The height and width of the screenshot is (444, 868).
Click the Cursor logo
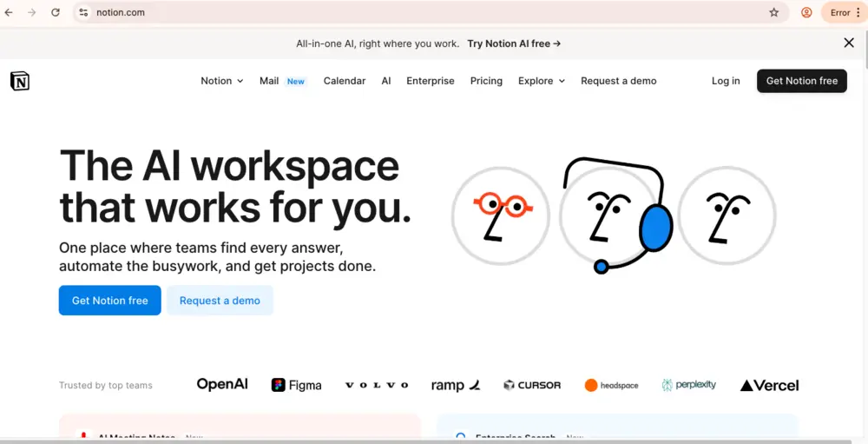(532, 385)
